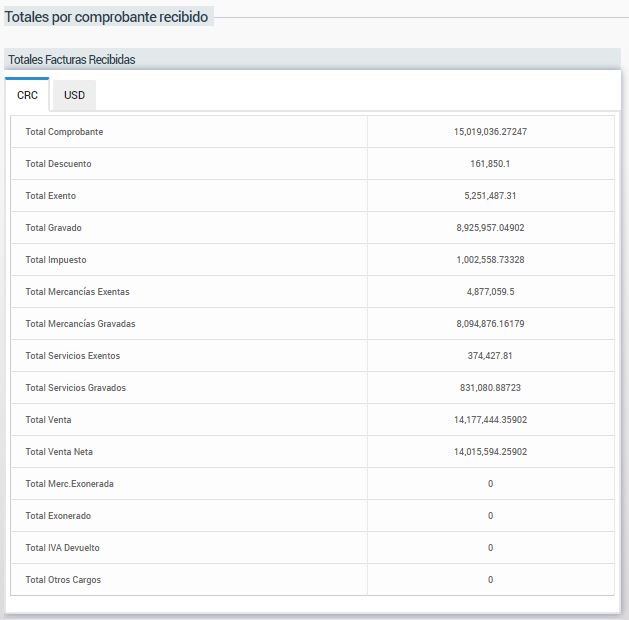Screen dimensions: 629x620
Task: Select the Total Venta row label
Action: pos(48,420)
